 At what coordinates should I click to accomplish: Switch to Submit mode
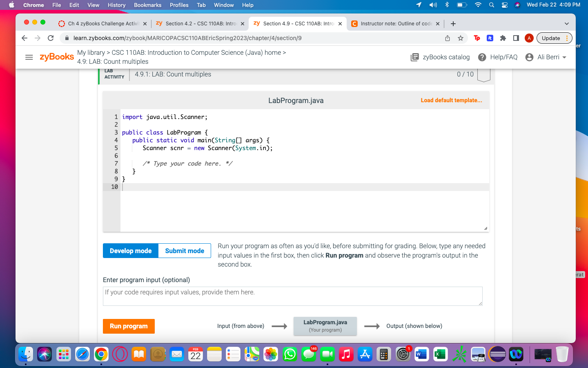tap(184, 251)
